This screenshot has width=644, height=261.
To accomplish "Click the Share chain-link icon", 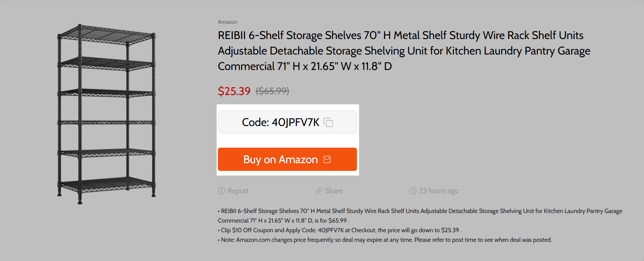I will pos(319,191).
